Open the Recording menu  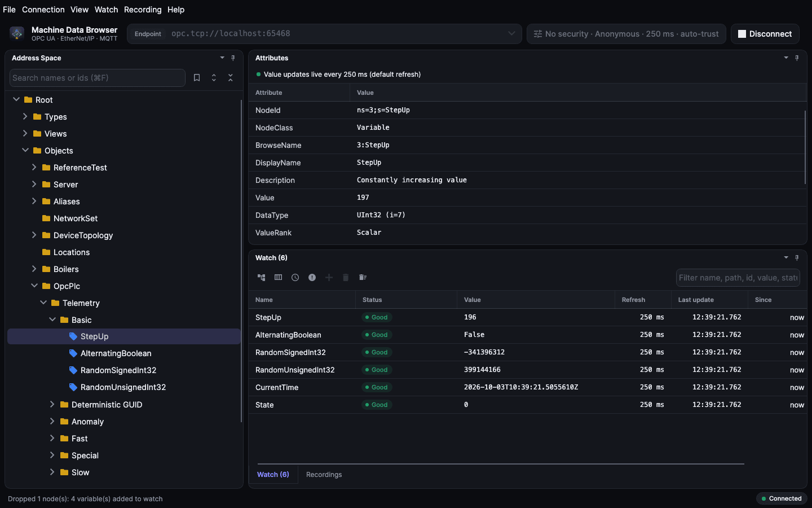tap(143, 10)
